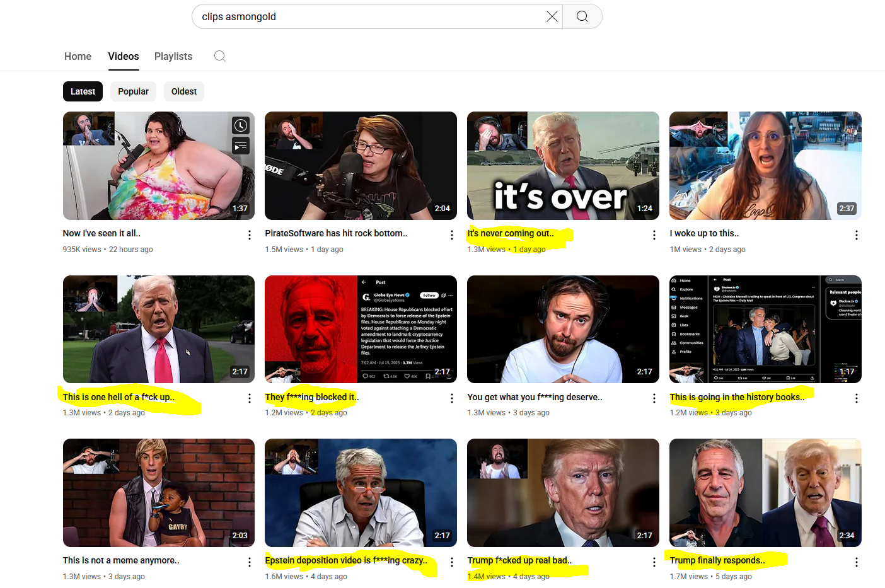Open 'They f***ing blocked it..' video title
Screen dimensions: 885x588
coord(311,397)
